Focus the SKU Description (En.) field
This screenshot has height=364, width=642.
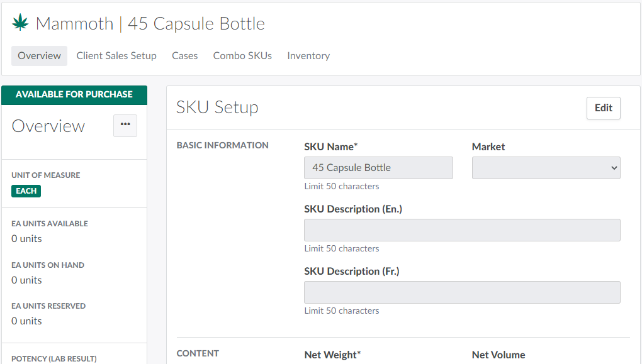click(x=462, y=230)
